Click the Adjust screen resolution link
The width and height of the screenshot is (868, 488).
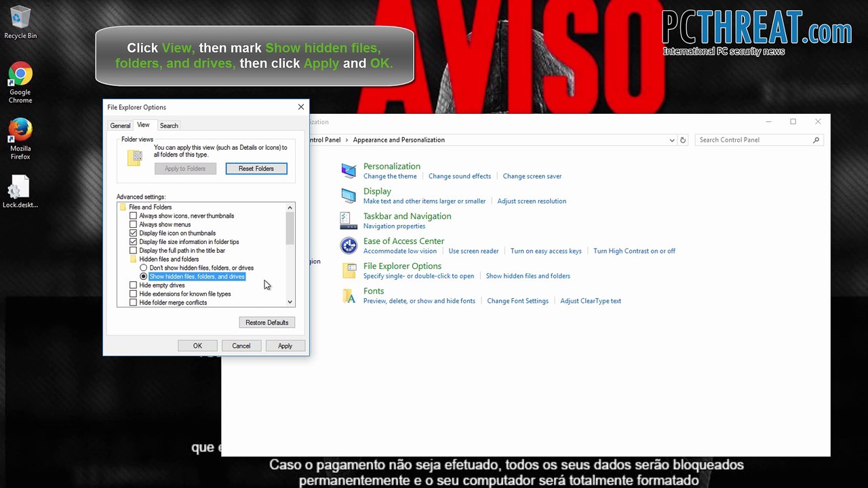pyautogui.click(x=532, y=201)
